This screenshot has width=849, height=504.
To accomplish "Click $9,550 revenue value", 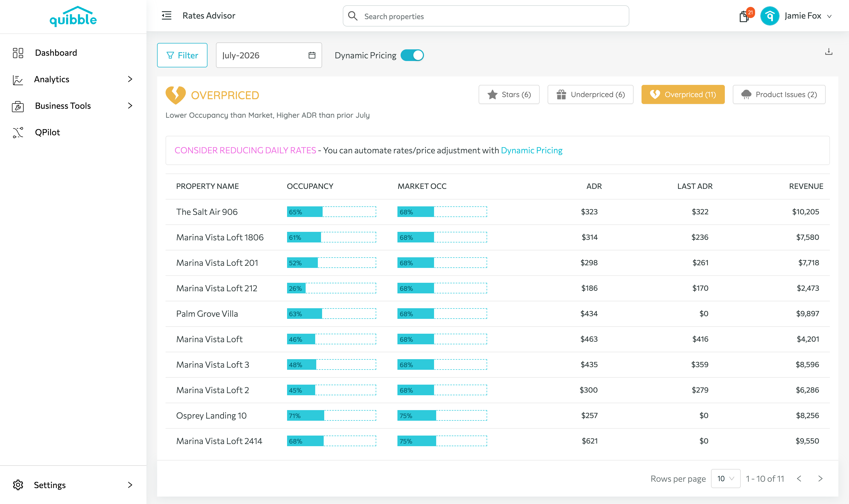I will click(x=807, y=441).
